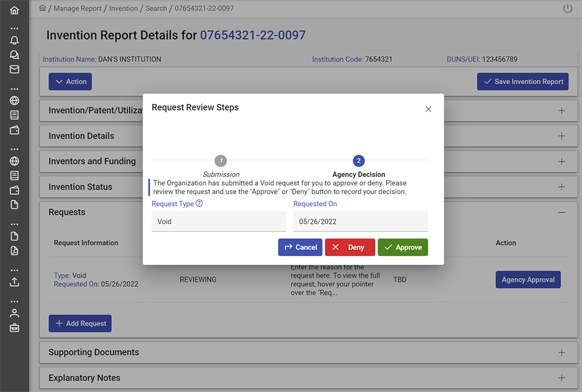Expand the Invention Details section
582x392 pixels.
click(561, 136)
